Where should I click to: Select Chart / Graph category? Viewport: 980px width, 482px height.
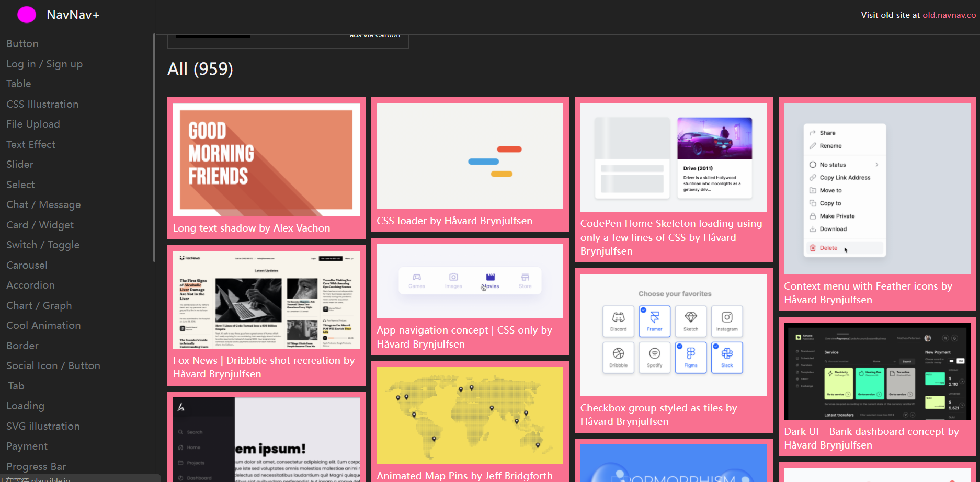coord(39,305)
